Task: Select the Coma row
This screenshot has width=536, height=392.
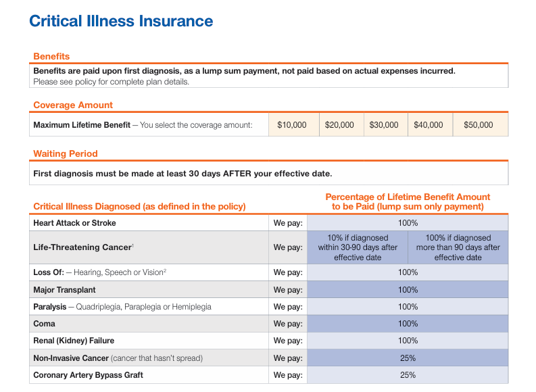Action: tap(269, 324)
